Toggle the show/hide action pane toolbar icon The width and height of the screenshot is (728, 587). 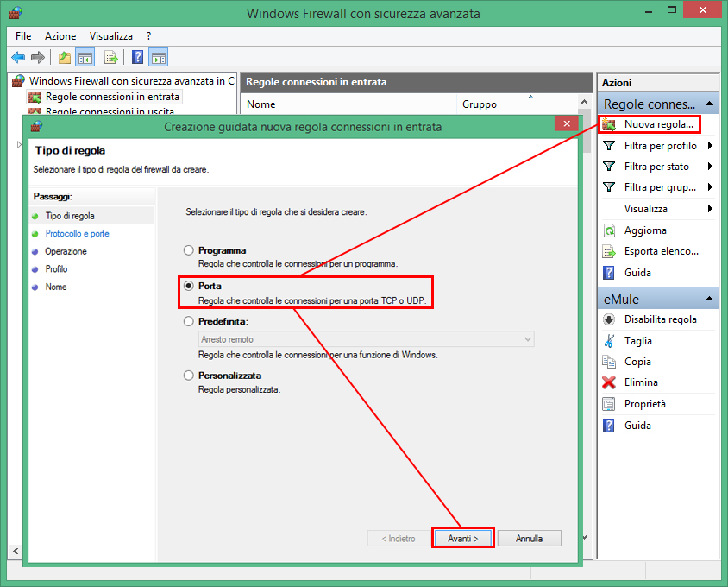click(159, 58)
